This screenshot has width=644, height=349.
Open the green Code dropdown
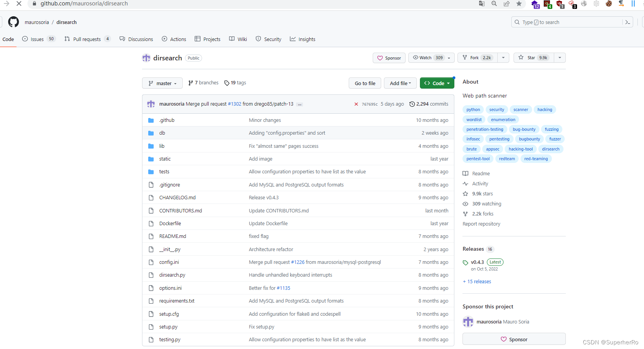(x=437, y=83)
